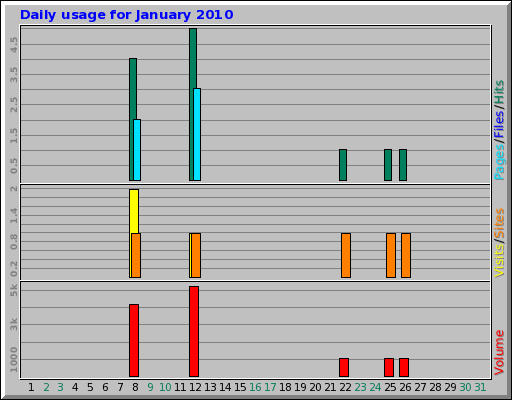Screen dimensions: 512x400
Task: Click day label '13' on the x-axis
Action: pos(210,387)
